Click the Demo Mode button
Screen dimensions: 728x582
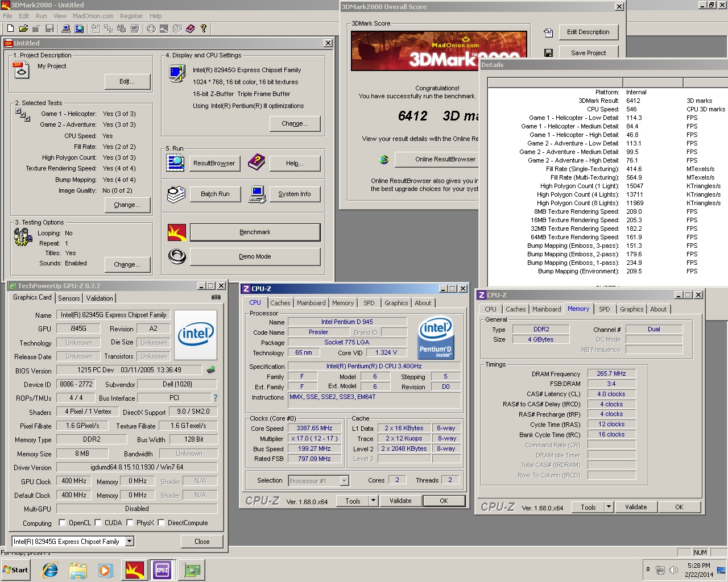pos(255,256)
